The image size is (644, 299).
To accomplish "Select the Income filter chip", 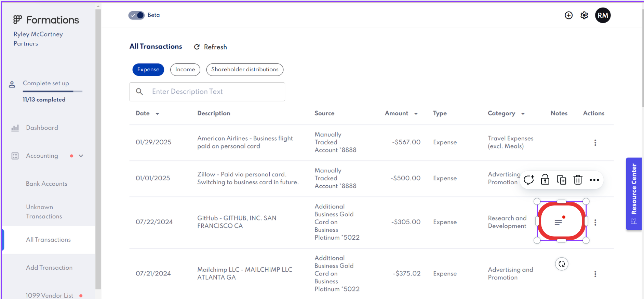I will (185, 70).
